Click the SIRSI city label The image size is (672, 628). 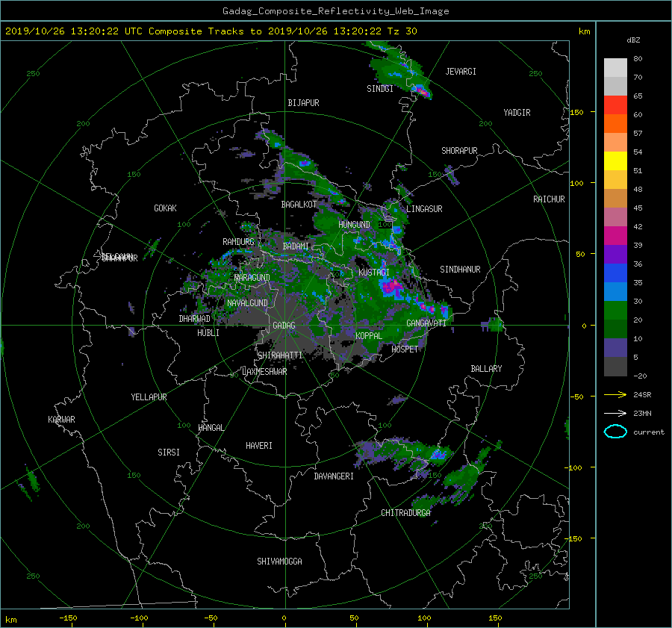pos(169,453)
